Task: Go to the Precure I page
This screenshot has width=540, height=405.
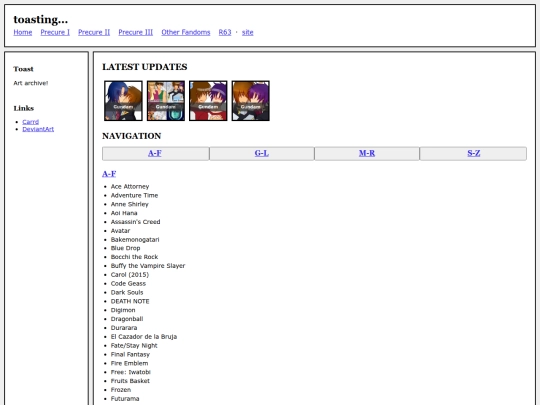Action: [x=55, y=32]
